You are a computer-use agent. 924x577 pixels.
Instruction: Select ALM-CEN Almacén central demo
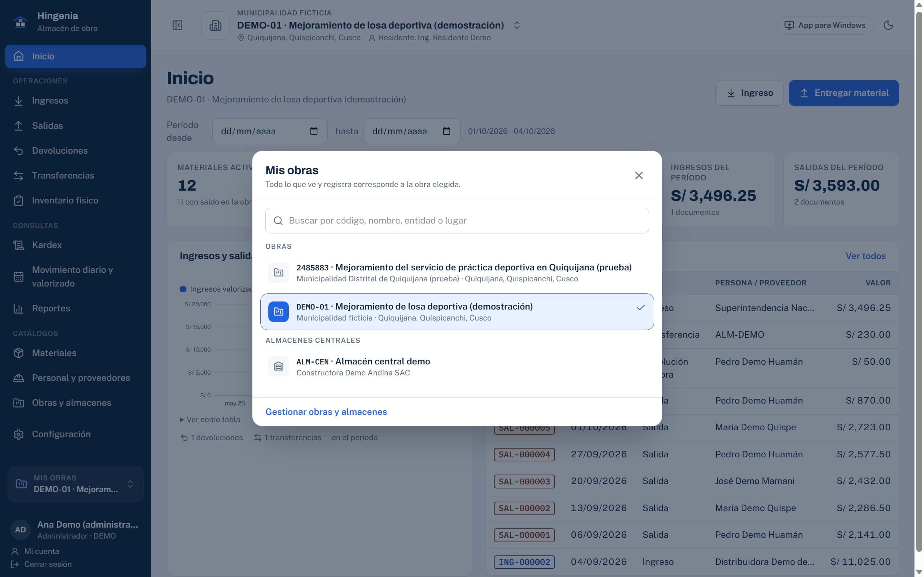pos(457,367)
